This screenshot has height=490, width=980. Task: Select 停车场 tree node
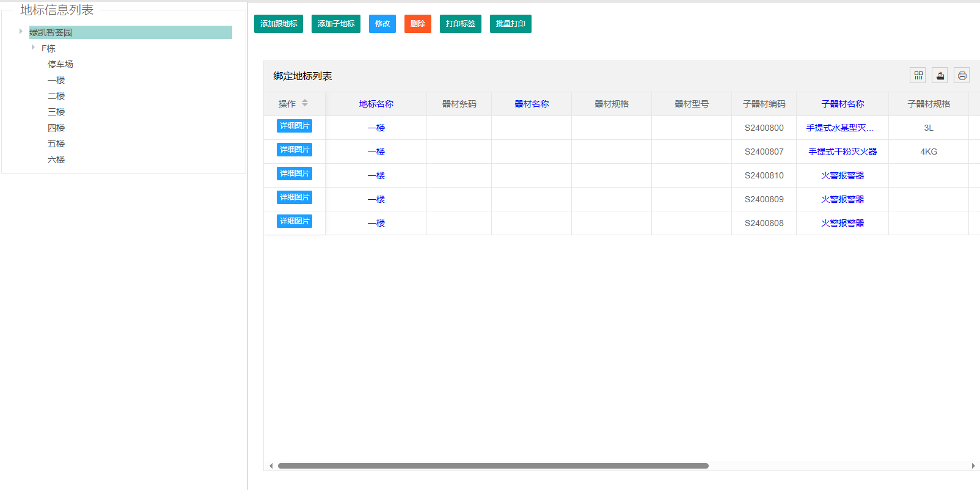(60, 64)
